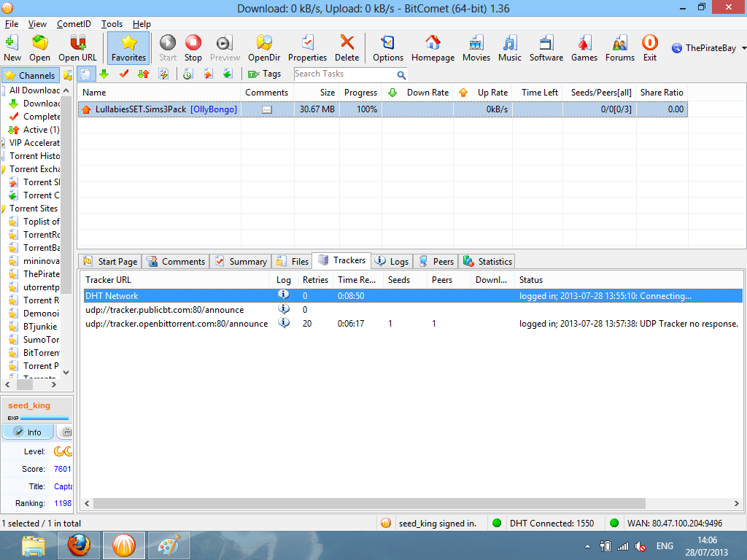This screenshot has height=560, width=747.
Task: Open a torrent file with the Open icon
Action: pyautogui.click(x=39, y=48)
